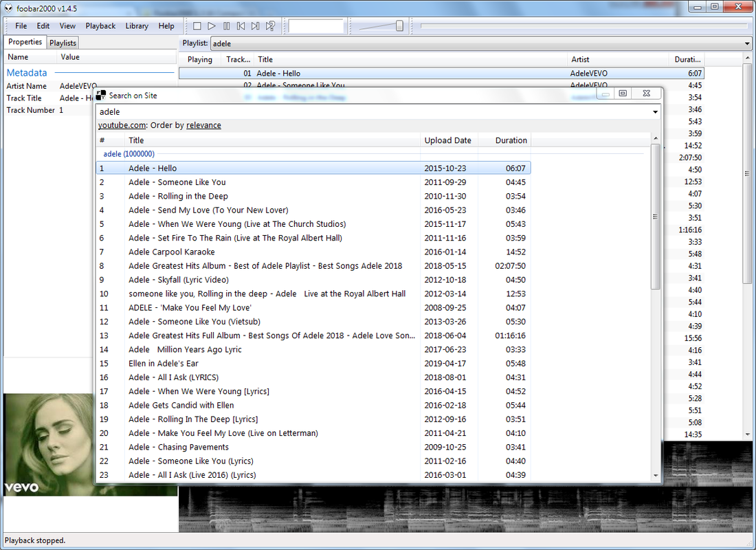756x550 pixels.
Task: Click the Track Number property row
Action: pyautogui.click(x=48, y=110)
